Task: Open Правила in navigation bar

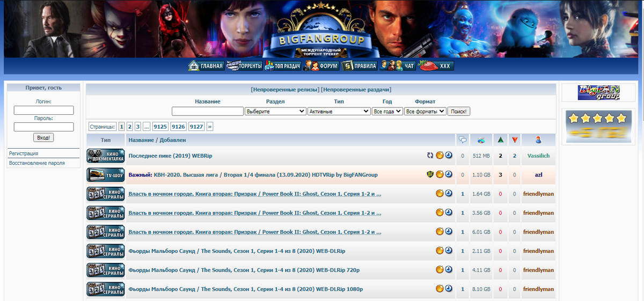Action: [x=360, y=66]
